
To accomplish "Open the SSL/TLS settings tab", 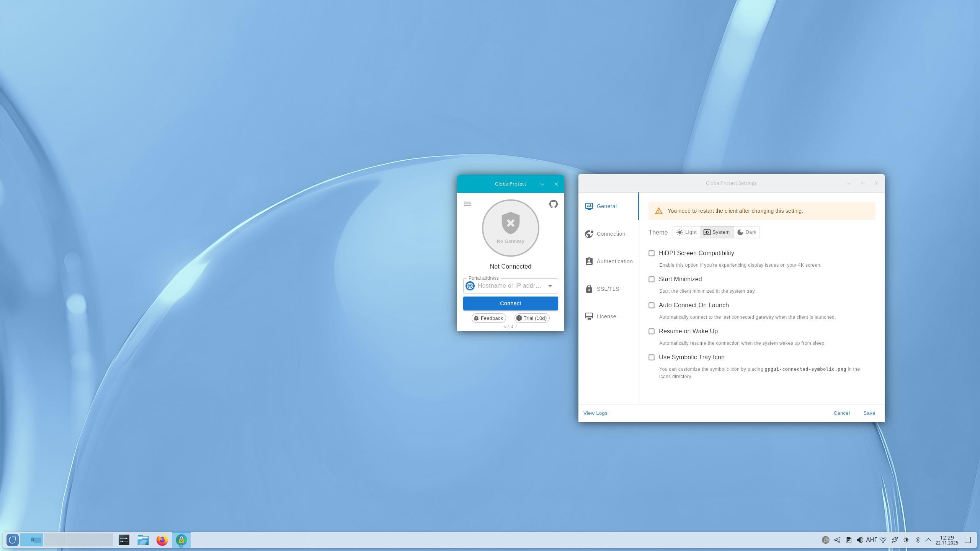I will click(x=608, y=289).
